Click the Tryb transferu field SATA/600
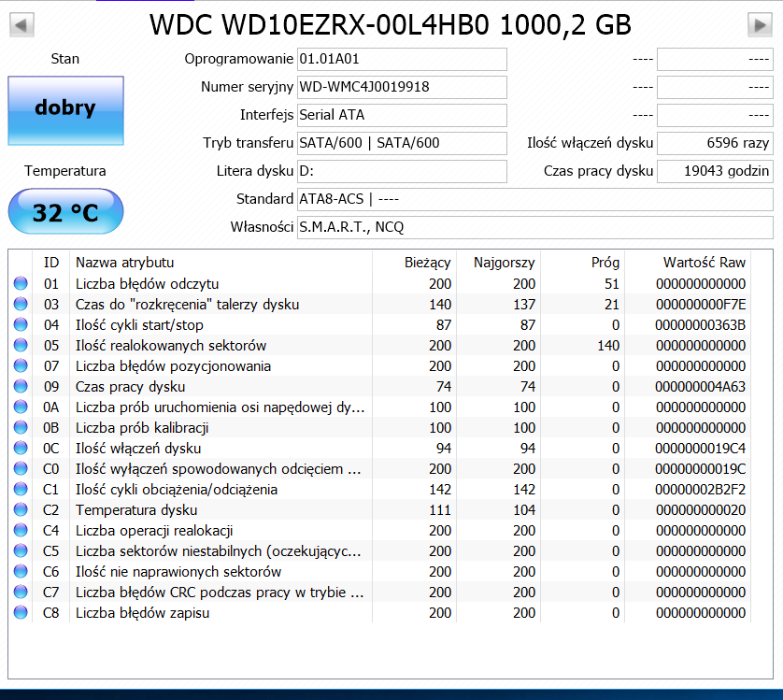 [x=402, y=143]
